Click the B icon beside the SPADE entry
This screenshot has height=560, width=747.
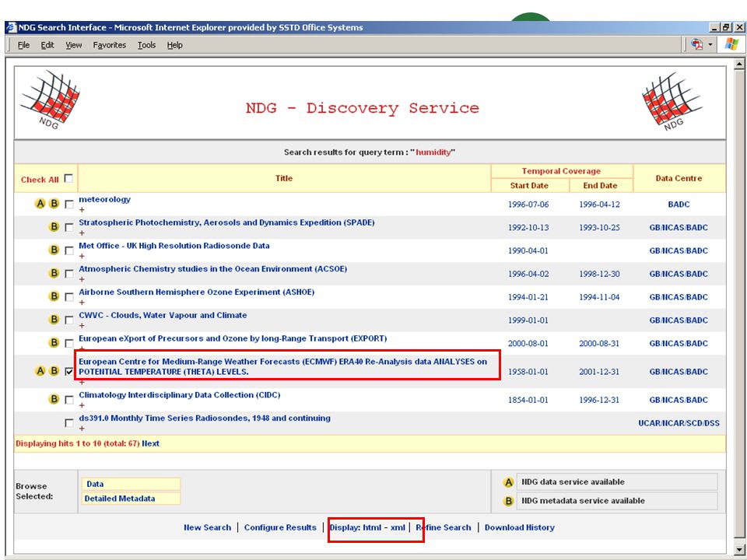pos(54,227)
